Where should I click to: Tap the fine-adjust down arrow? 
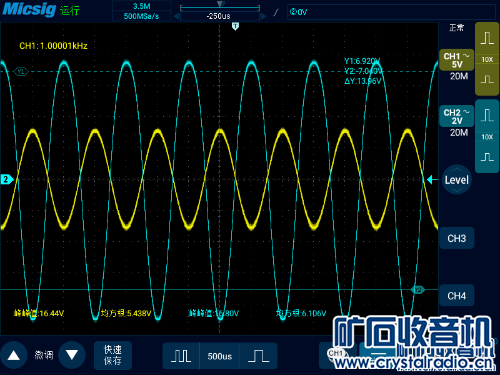(72, 355)
